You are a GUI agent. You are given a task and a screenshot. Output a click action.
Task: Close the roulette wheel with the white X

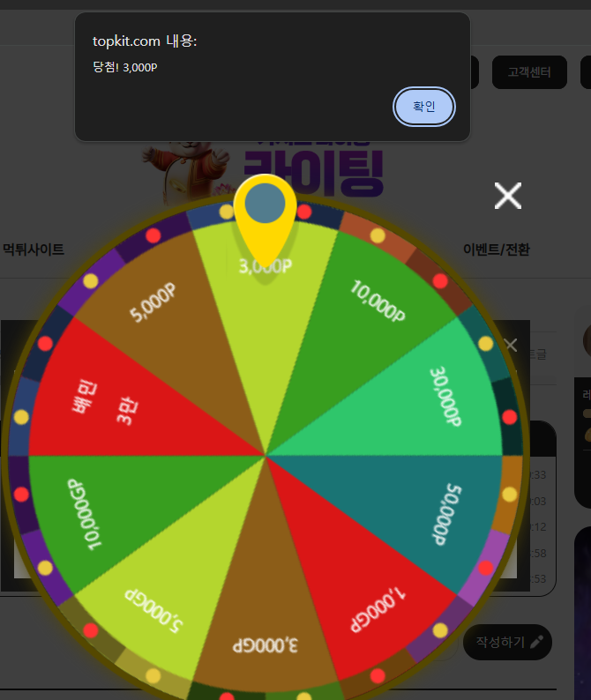click(508, 196)
